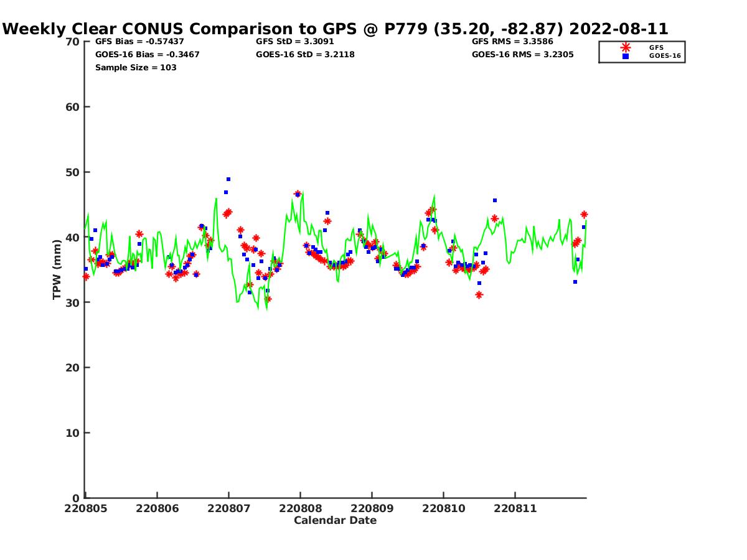
Task: Click the TPW (mm) y-axis label
Action: coord(57,269)
